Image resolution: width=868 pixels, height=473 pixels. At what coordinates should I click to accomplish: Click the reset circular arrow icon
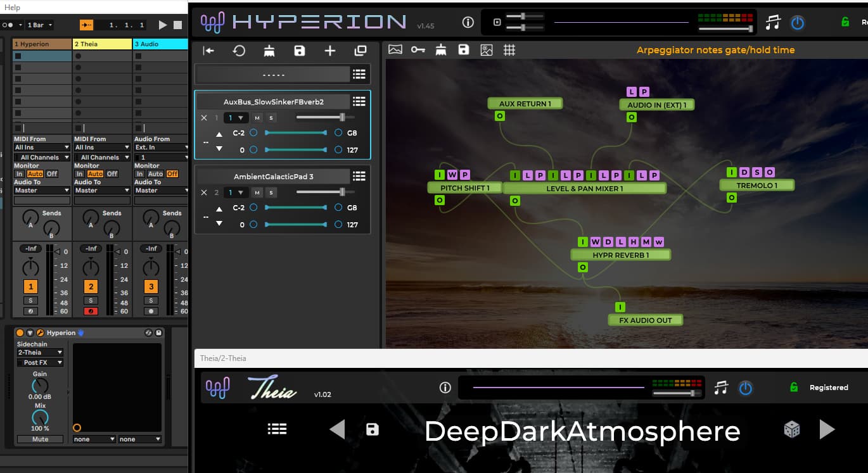pos(239,51)
